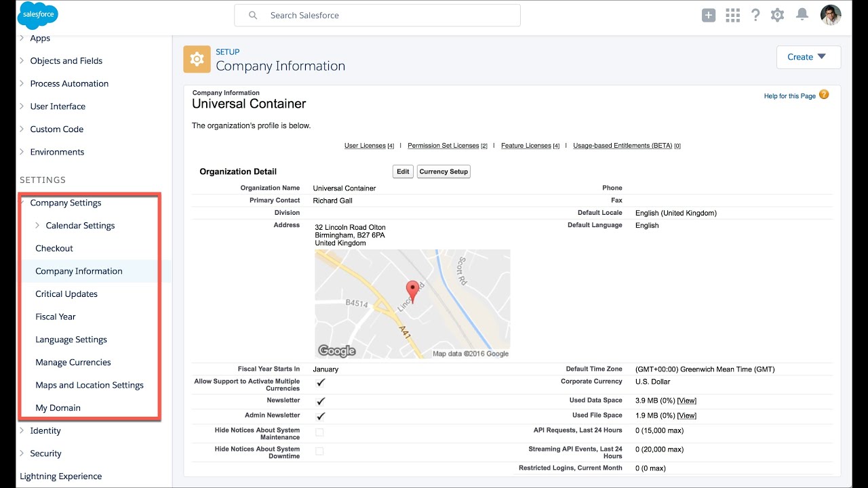The image size is (868, 488).
Task: Open Manage Currencies in sidebar
Action: (x=73, y=363)
